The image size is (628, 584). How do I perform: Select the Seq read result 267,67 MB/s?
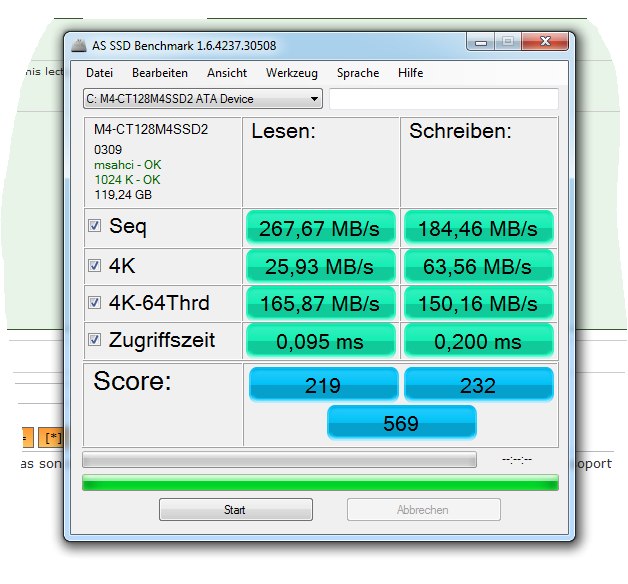(x=321, y=228)
